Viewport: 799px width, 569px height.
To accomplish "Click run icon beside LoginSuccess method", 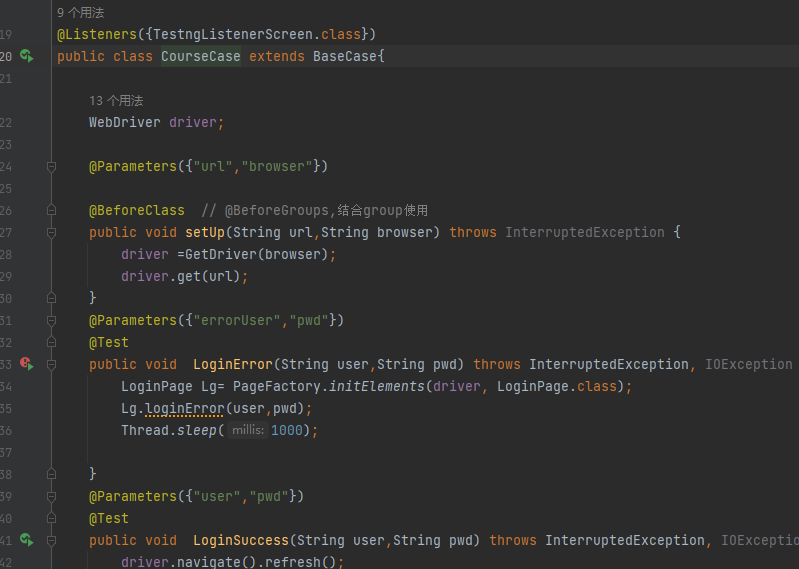I will coord(26,539).
